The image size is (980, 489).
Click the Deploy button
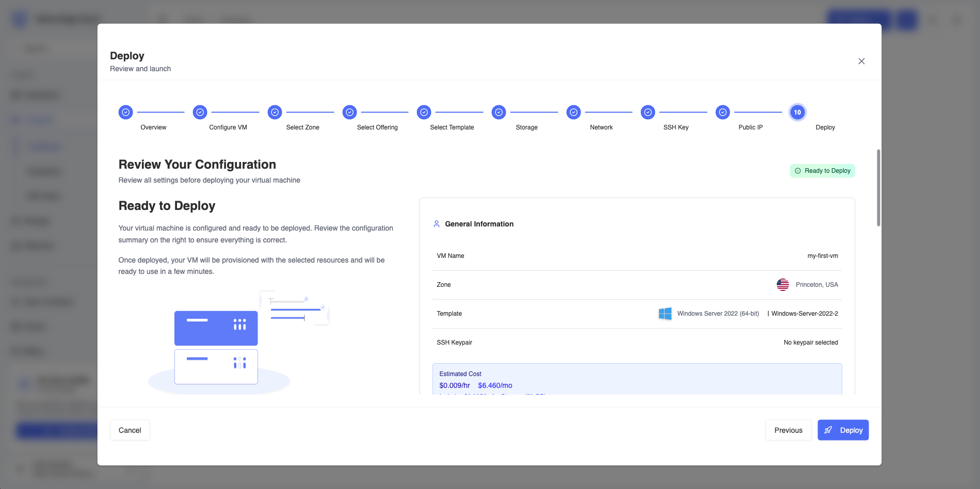[x=843, y=430]
